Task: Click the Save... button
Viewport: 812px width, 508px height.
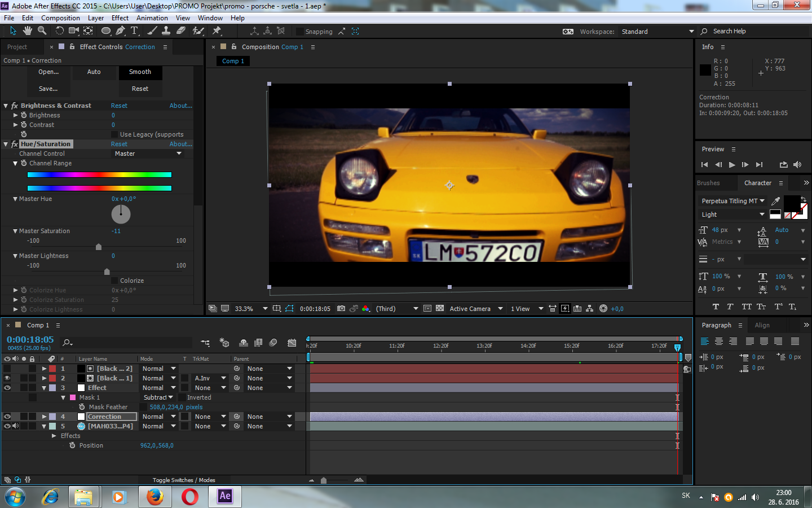Action: coord(48,89)
